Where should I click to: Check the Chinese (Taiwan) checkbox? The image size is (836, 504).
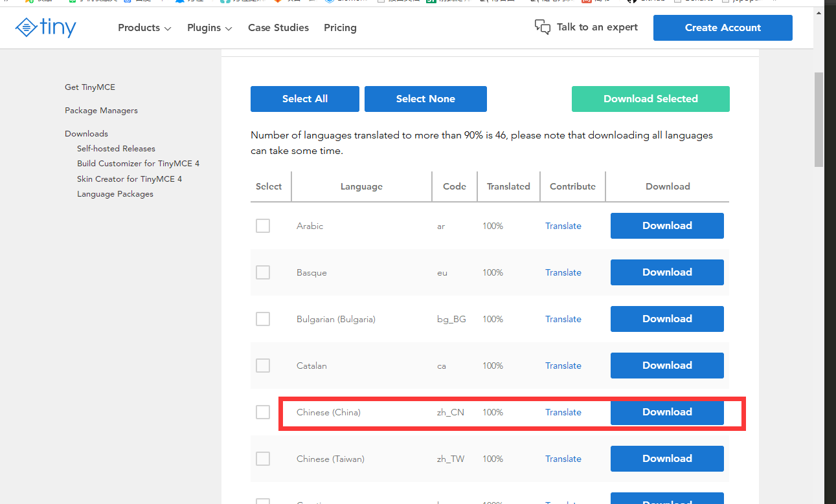(263, 459)
